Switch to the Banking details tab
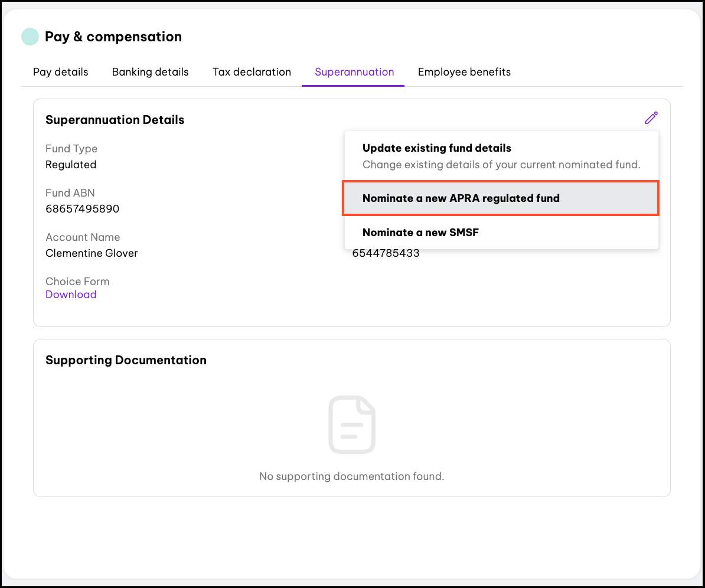Screen dimensions: 705x588 150,72
